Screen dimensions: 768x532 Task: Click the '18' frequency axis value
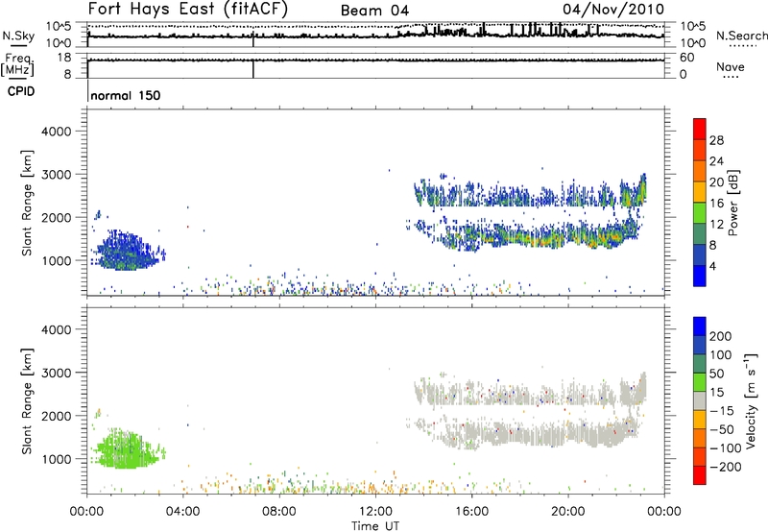[64, 58]
